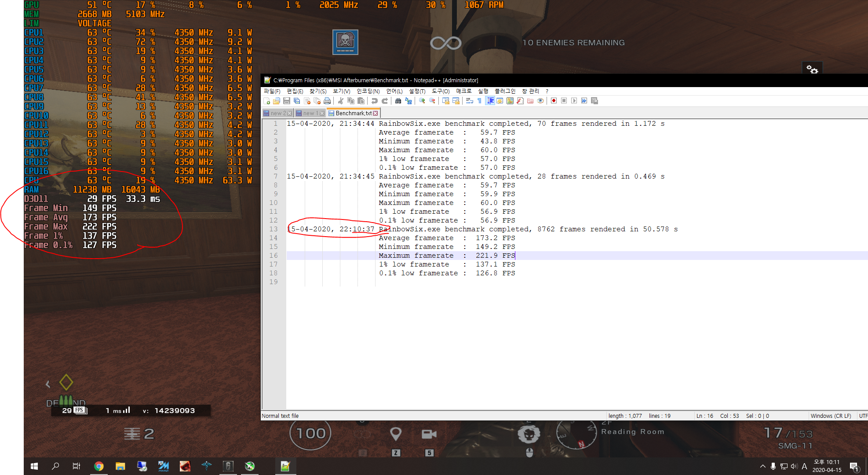Close the Benchmark.txt tab
868x475 pixels.
(376, 113)
